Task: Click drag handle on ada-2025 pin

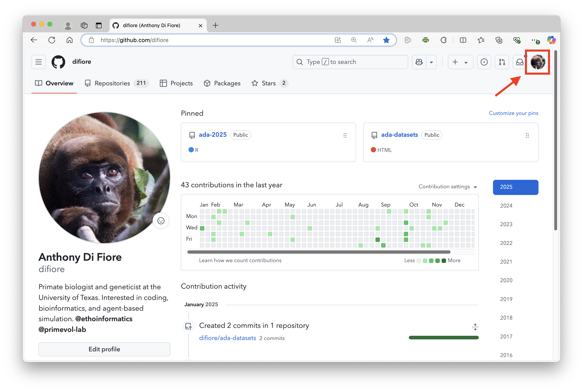Action: 345,135
